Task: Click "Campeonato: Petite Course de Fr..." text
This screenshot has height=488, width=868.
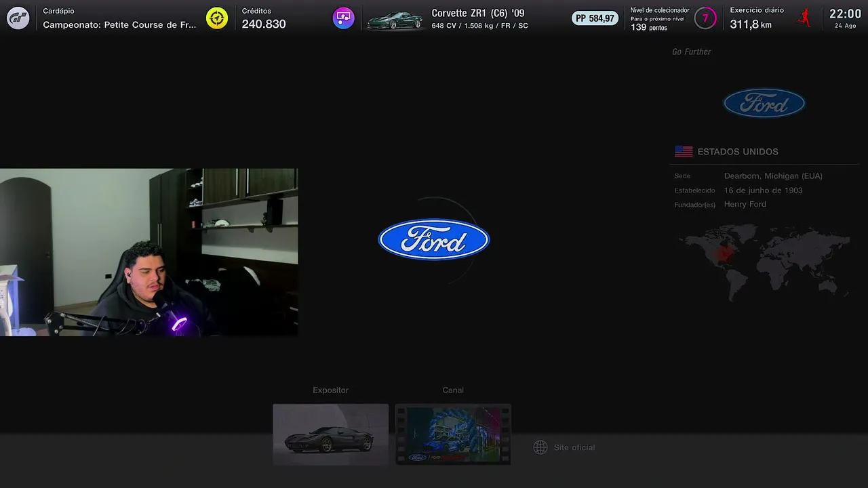Action: click(x=119, y=24)
